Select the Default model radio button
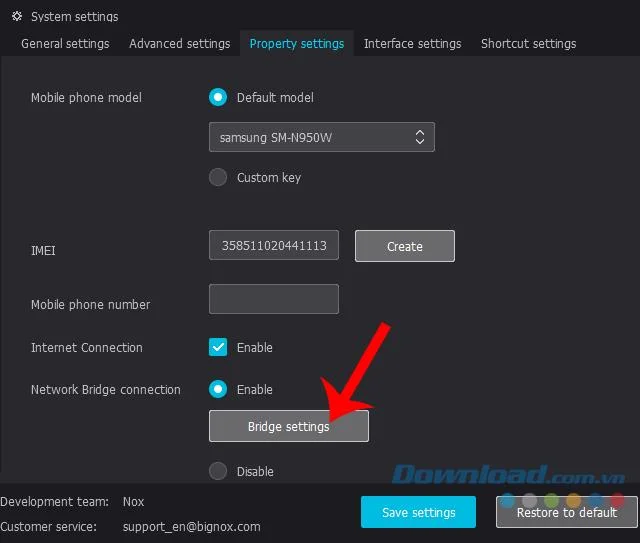 [218, 97]
